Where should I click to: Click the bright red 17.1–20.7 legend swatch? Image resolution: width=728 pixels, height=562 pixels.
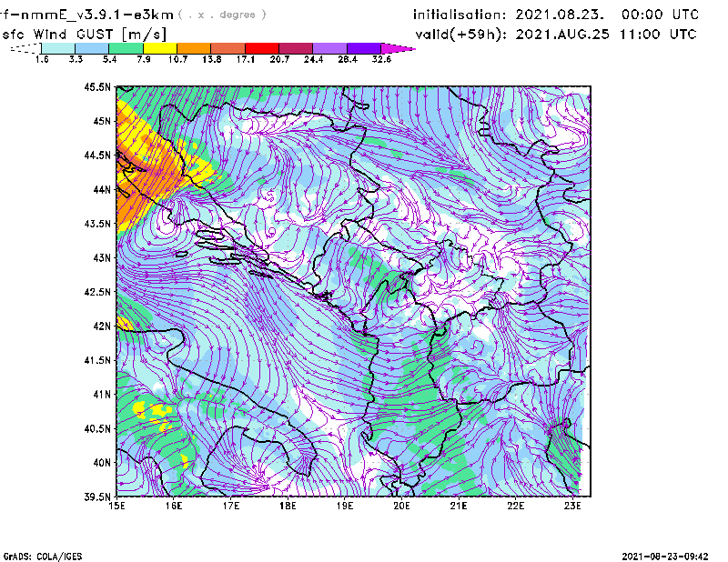(x=262, y=48)
